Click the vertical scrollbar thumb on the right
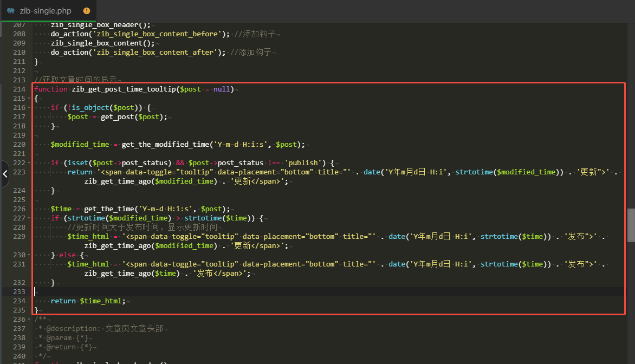 (631, 225)
